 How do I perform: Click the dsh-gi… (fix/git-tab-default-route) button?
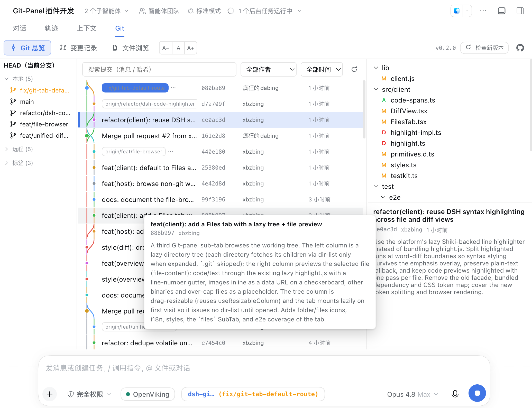253,394
